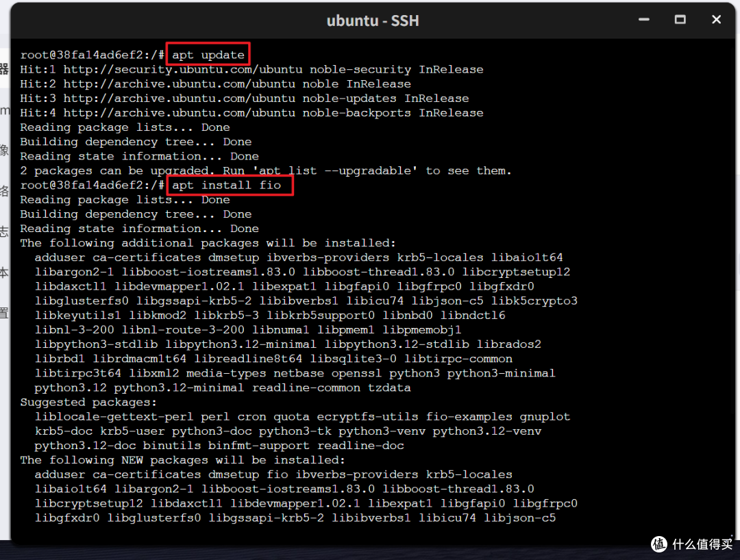Click the line starting 'librbd1 librdmacm1t64'

(273, 359)
